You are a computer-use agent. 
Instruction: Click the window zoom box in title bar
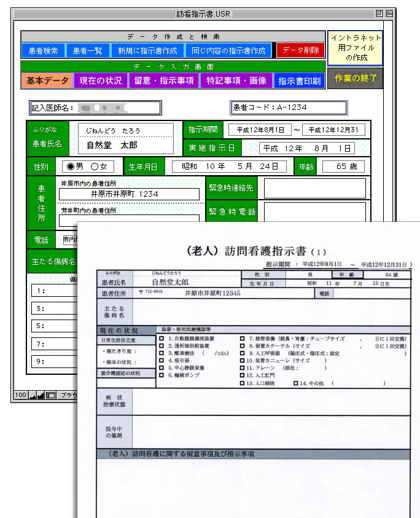379,14
